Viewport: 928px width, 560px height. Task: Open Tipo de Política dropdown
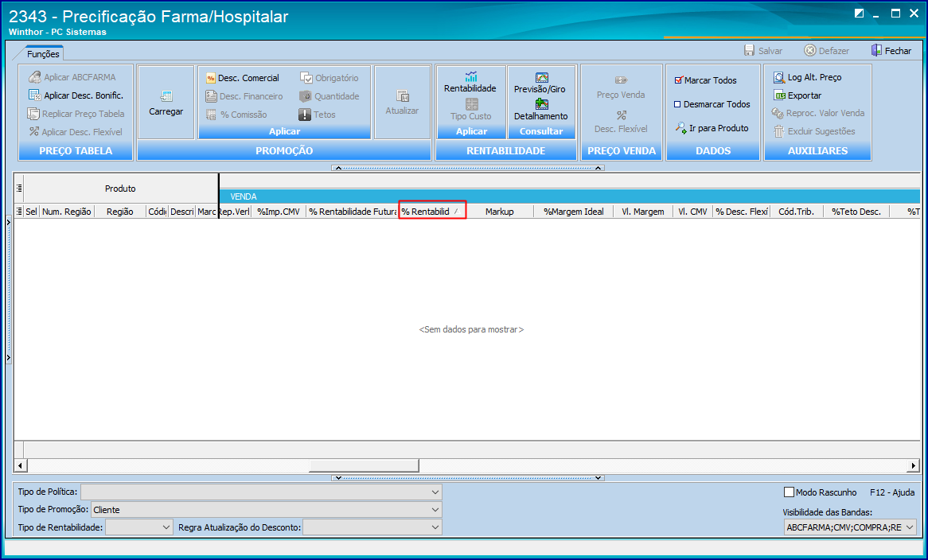435,492
